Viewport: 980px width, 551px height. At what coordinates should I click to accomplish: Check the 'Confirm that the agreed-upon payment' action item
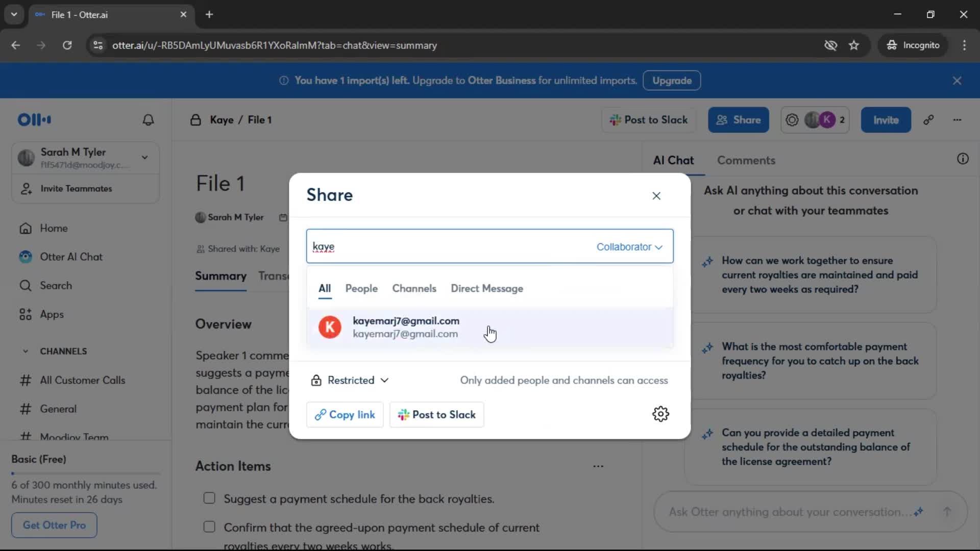(209, 527)
